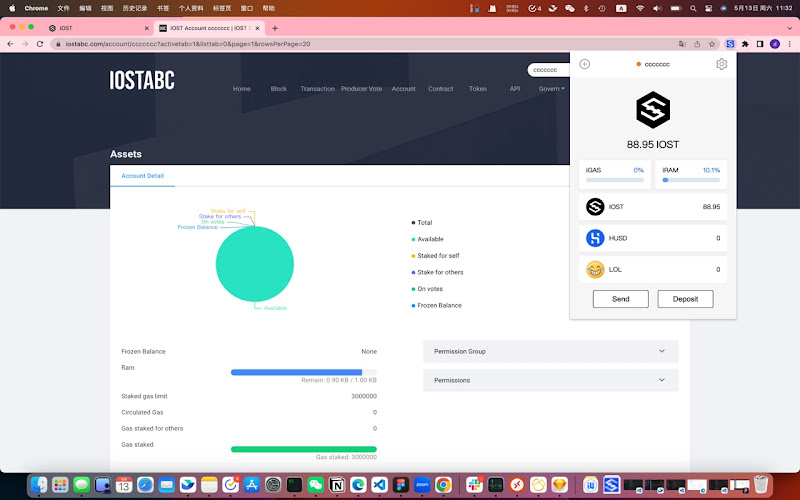Open Chrome extensions puzzle icon
800x500 pixels.
click(x=745, y=44)
